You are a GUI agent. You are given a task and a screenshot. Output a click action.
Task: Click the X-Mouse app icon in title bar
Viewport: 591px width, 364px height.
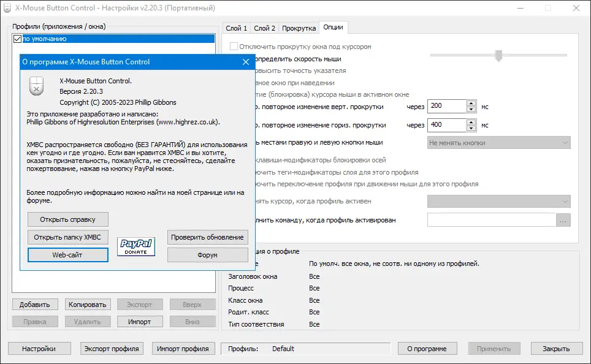pos(7,8)
